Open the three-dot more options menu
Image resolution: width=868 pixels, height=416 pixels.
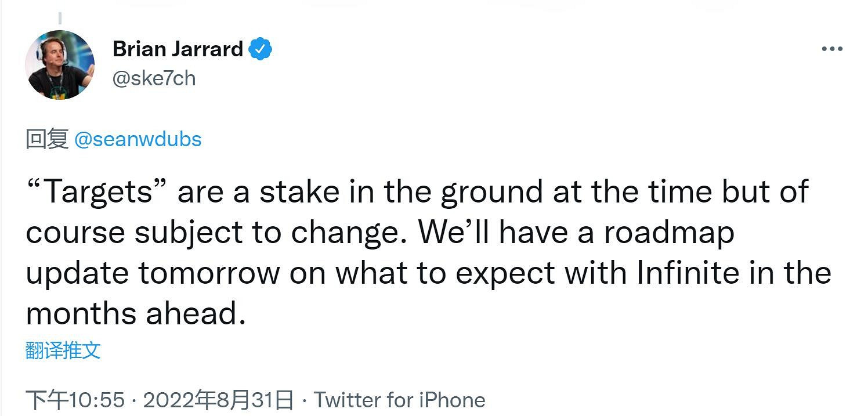tap(831, 50)
